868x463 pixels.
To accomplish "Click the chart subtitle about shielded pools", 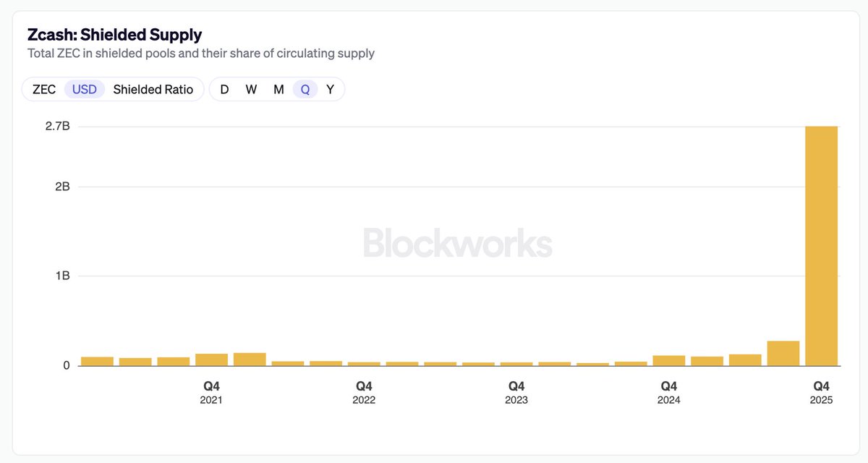I will point(201,54).
